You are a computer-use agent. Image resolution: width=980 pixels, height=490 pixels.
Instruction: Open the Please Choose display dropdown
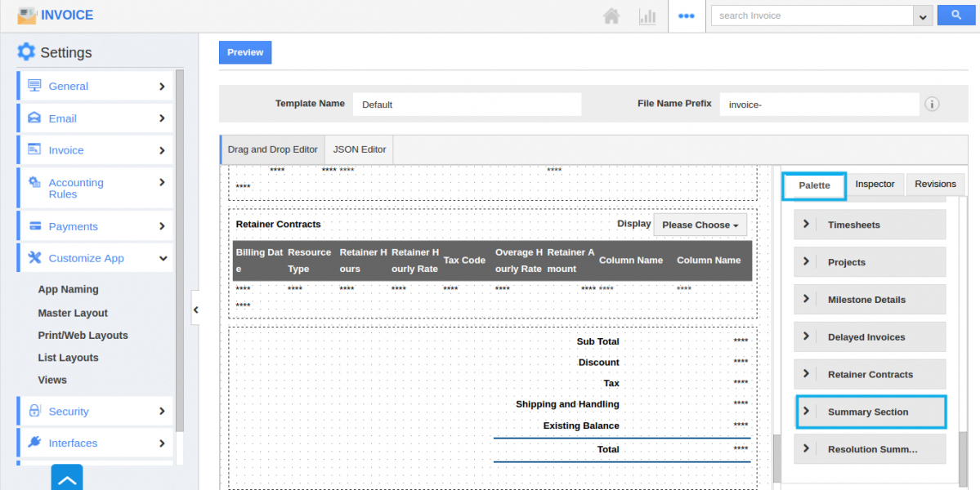700,225
